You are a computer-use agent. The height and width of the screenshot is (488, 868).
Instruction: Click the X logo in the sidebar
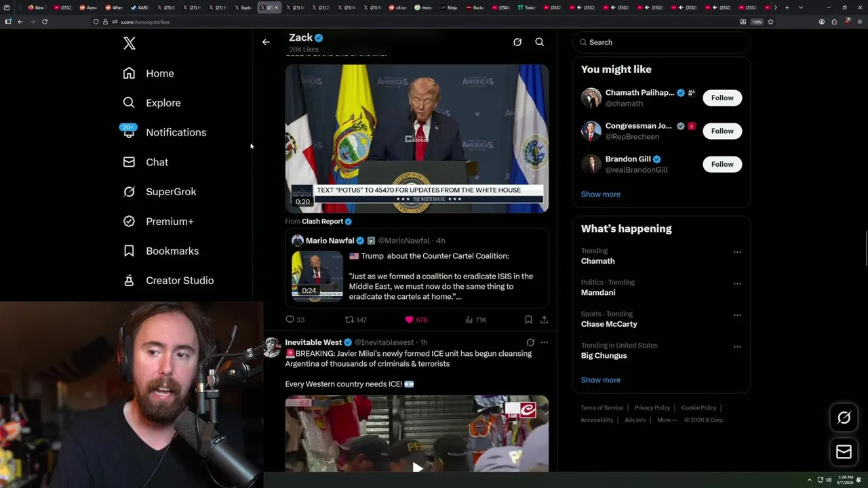point(130,43)
